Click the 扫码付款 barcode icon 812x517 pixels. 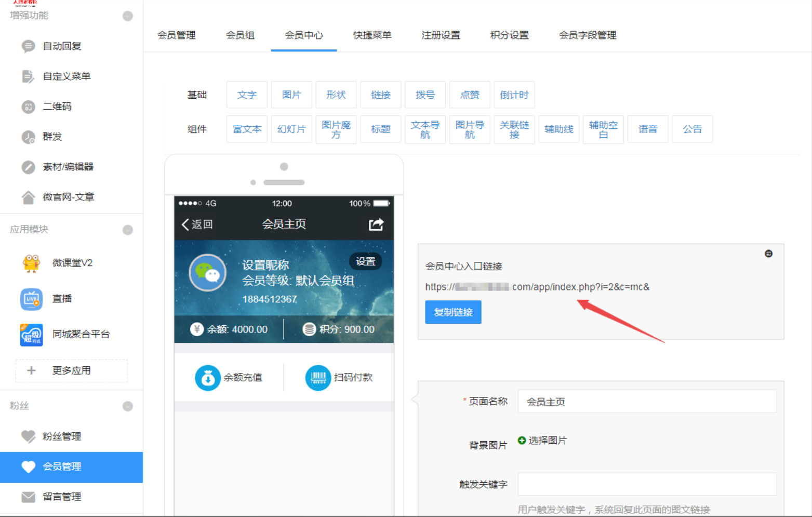318,378
